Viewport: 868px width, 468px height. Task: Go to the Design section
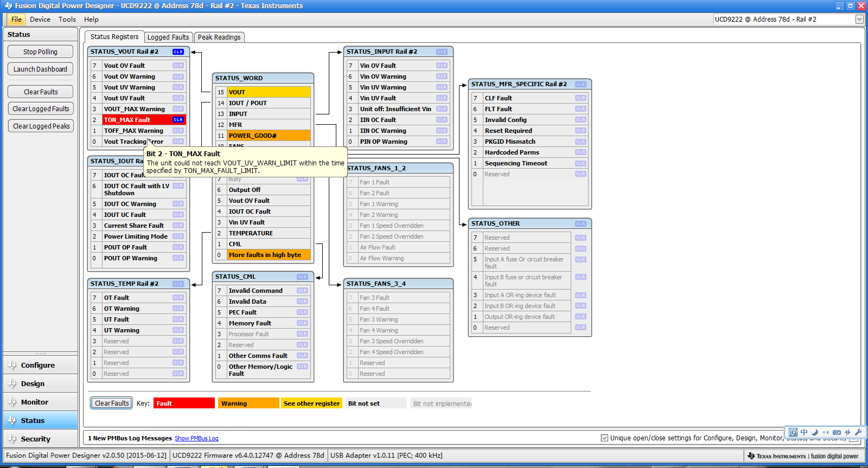point(40,384)
